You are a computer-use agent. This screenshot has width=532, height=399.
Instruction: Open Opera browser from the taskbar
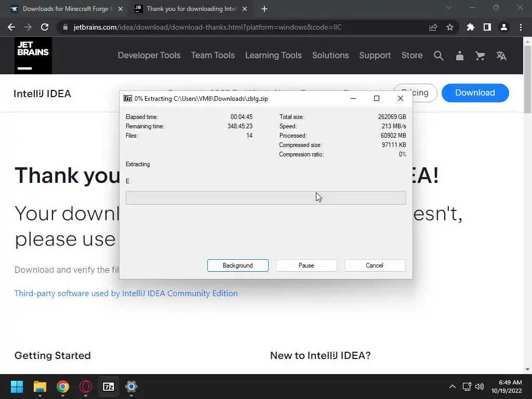coord(86,387)
